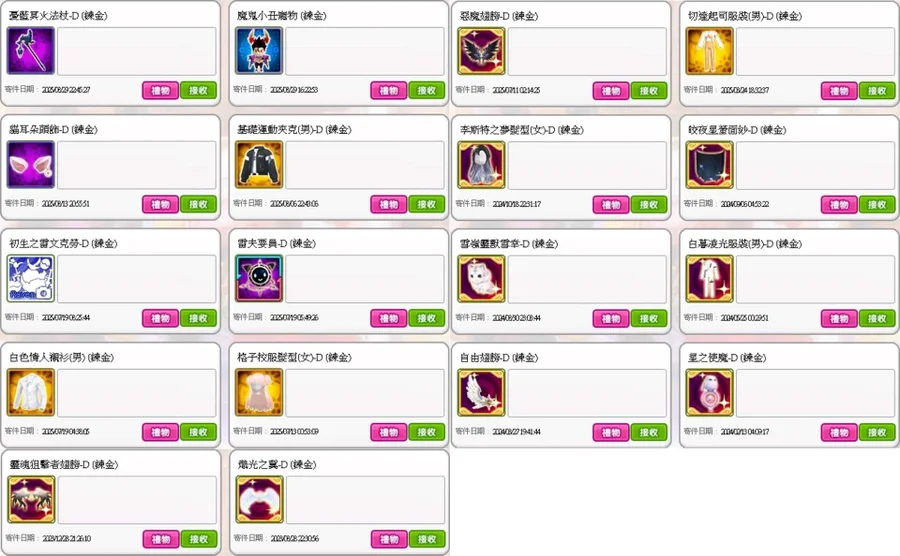Click the empty text area beside 熾光之翼

(366, 500)
